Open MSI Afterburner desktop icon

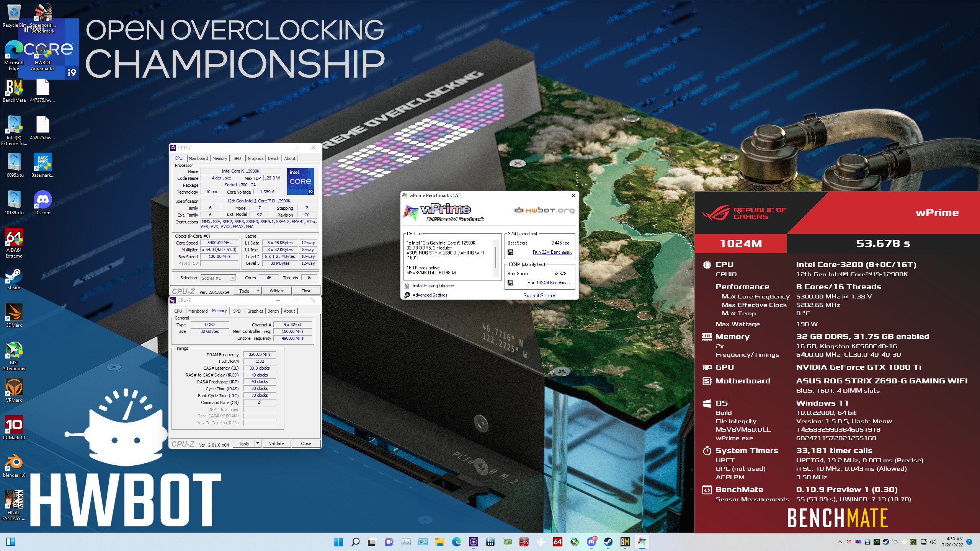coord(14,356)
